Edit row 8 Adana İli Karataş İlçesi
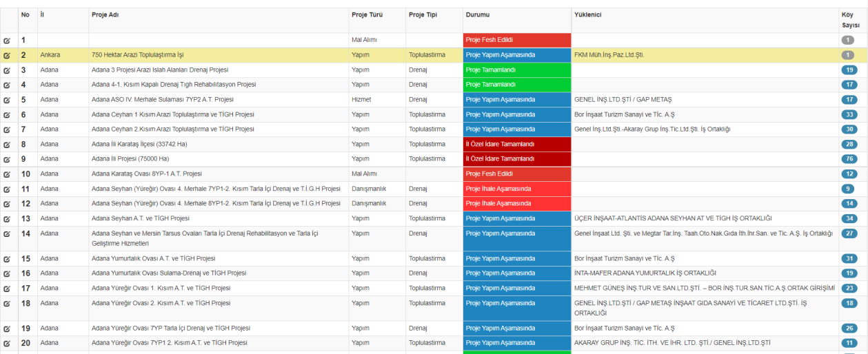Image resolution: width=868 pixels, height=354 pixels. [7, 145]
